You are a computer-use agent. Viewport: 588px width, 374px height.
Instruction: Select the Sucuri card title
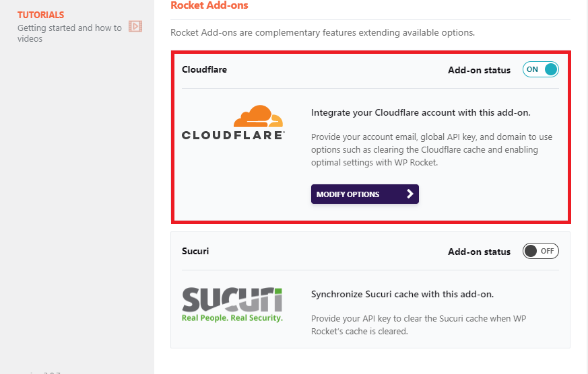[x=195, y=251]
